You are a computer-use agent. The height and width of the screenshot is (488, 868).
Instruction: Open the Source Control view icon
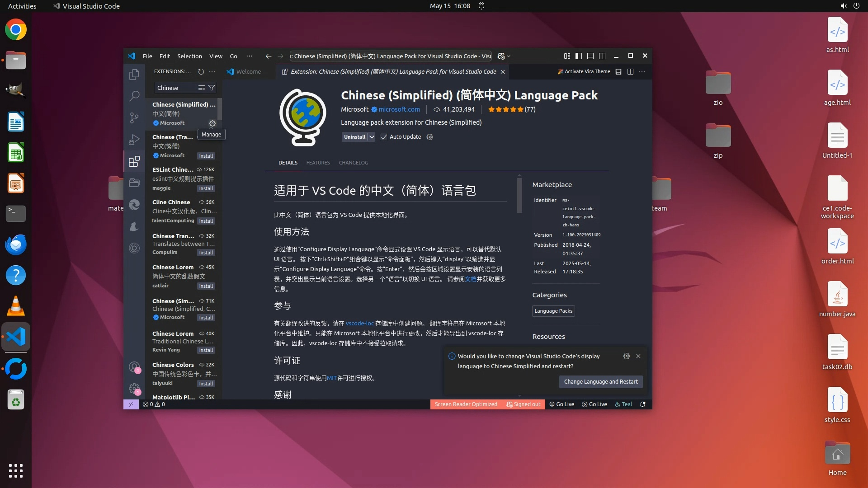click(134, 118)
